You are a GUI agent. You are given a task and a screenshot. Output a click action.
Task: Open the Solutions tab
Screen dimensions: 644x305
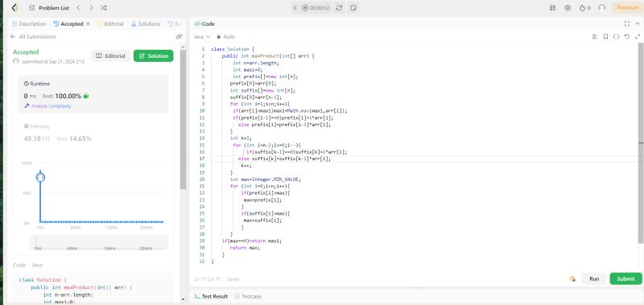(146, 24)
